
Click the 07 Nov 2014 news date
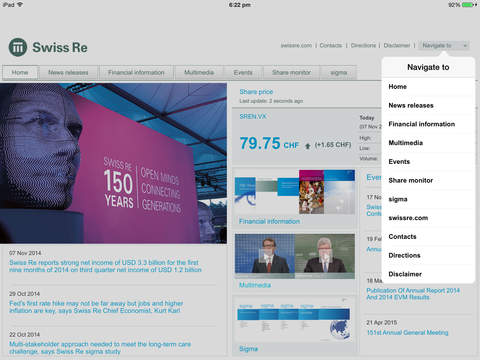click(x=25, y=253)
